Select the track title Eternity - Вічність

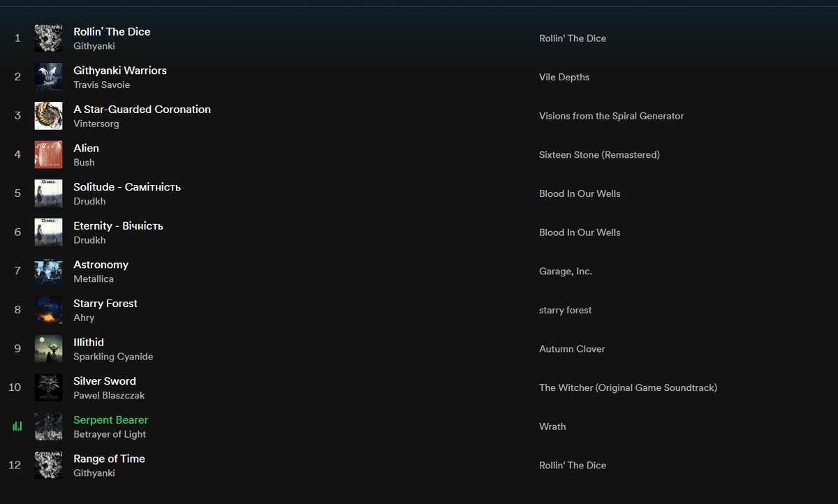pos(118,225)
